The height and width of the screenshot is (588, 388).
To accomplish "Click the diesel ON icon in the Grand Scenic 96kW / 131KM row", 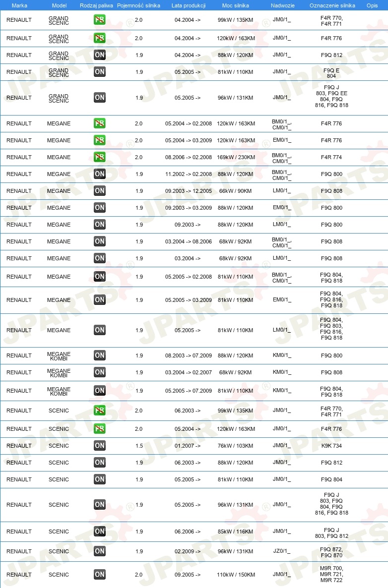I will (x=99, y=98).
